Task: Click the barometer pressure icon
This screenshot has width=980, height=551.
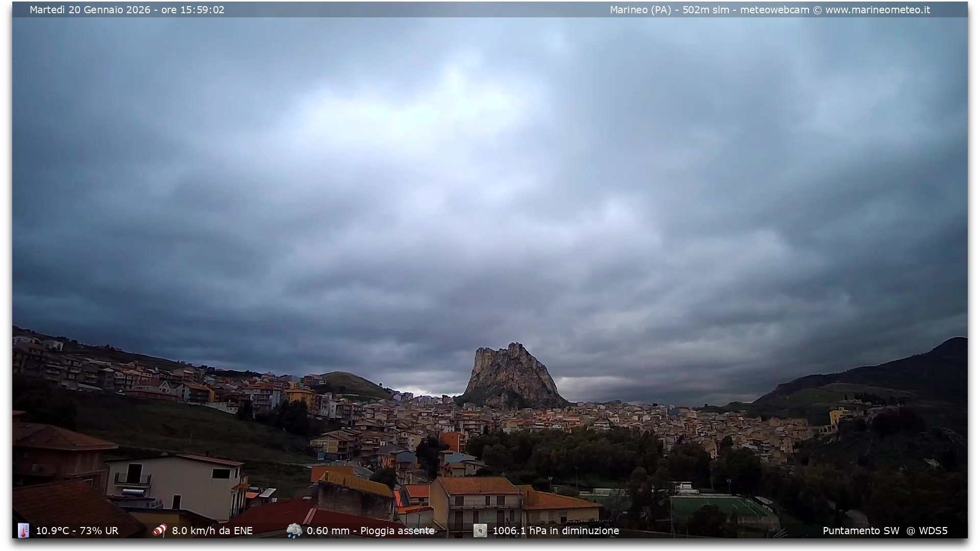Action: (x=480, y=531)
